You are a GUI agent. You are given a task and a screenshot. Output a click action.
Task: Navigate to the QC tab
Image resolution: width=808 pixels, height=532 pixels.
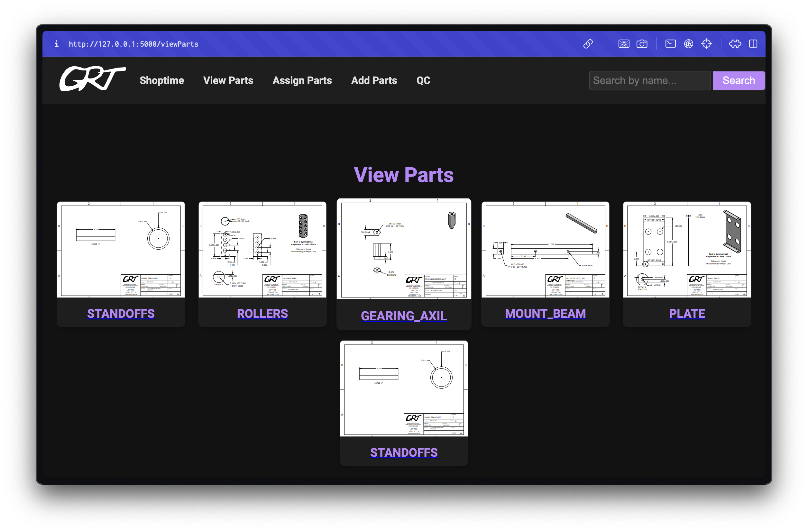(x=423, y=80)
